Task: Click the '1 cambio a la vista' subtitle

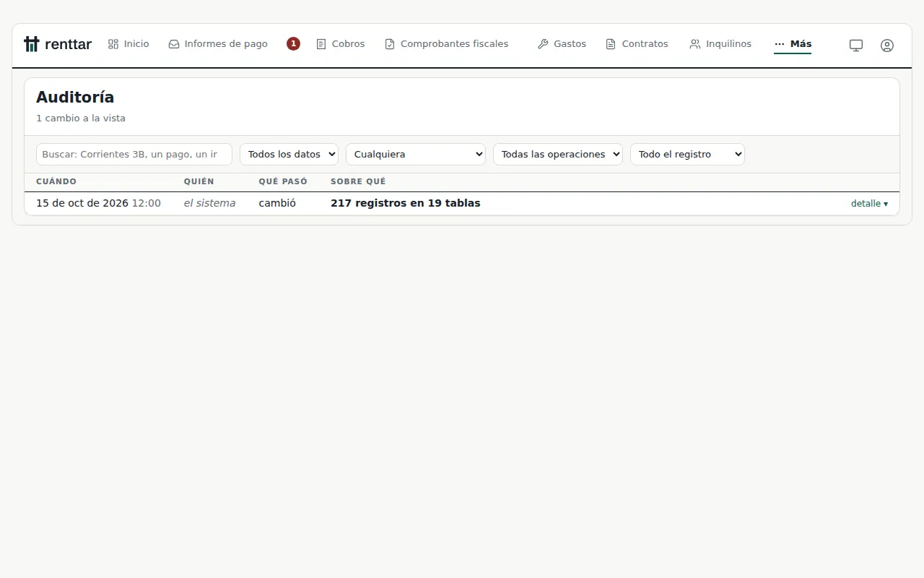Action: [x=81, y=118]
